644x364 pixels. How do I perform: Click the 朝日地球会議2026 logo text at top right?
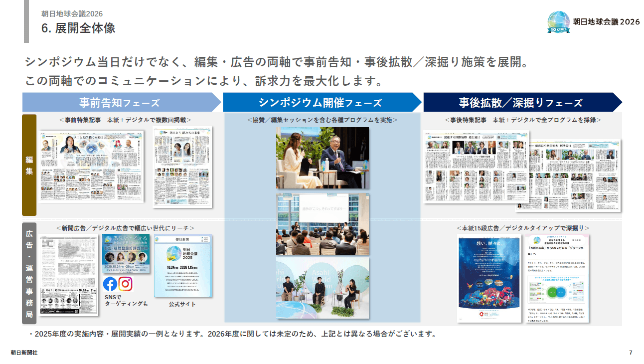point(606,21)
